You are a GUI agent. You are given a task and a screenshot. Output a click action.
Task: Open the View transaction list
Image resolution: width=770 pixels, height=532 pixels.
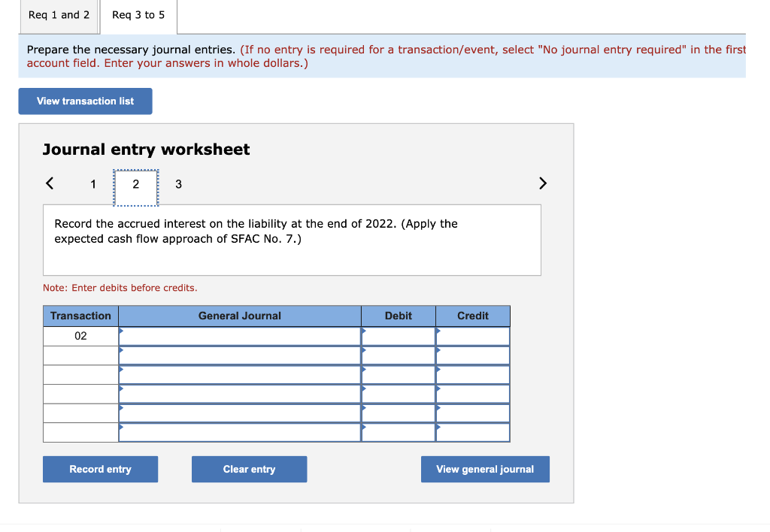[85, 101]
